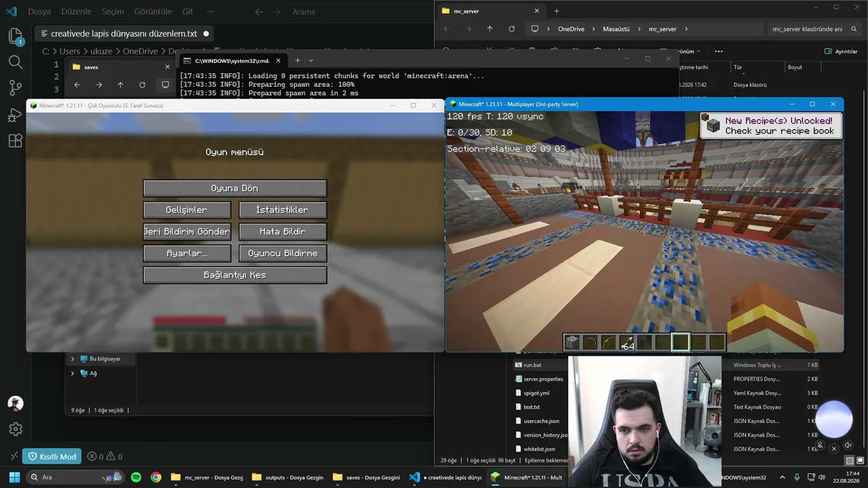Open Gelişimler in the Minecraft menu

pyautogui.click(x=186, y=209)
